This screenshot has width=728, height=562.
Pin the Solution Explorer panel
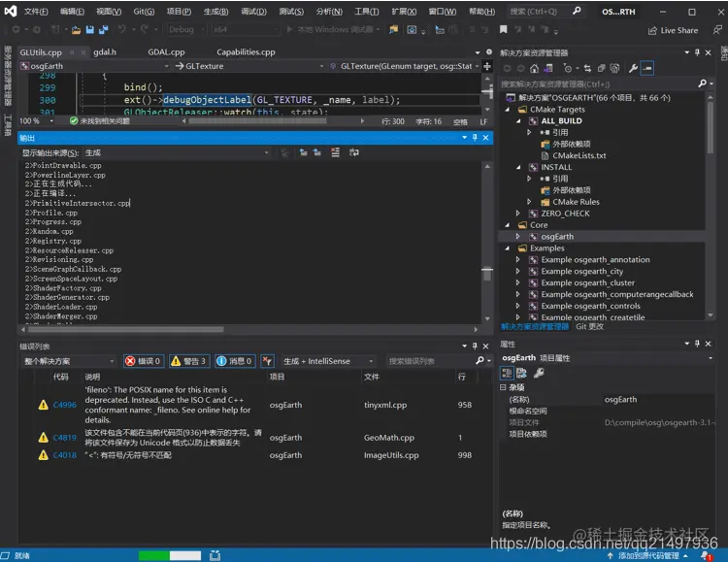[x=697, y=52]
